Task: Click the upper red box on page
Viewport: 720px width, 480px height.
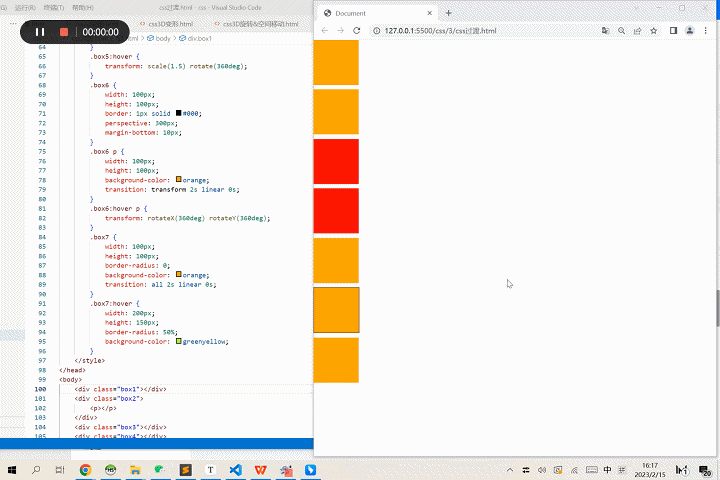Action: click(x=336, y=162)
